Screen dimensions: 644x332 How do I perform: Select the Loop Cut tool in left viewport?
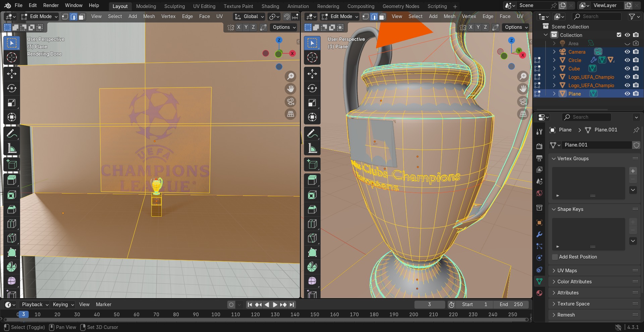(x=12, y=224)
